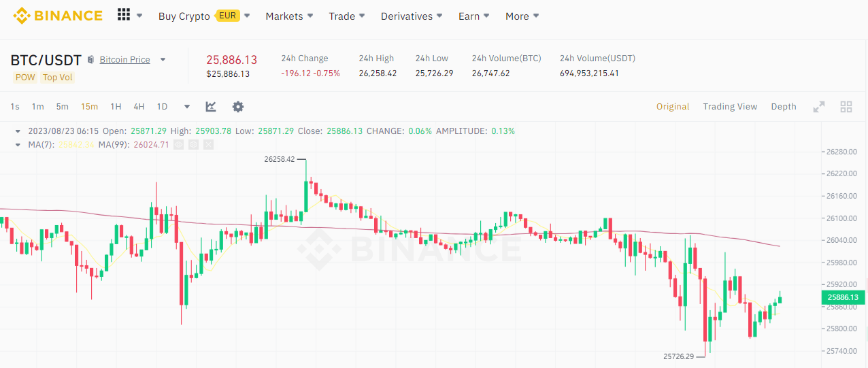Expand more time intervals dropdown

[187, 107]
